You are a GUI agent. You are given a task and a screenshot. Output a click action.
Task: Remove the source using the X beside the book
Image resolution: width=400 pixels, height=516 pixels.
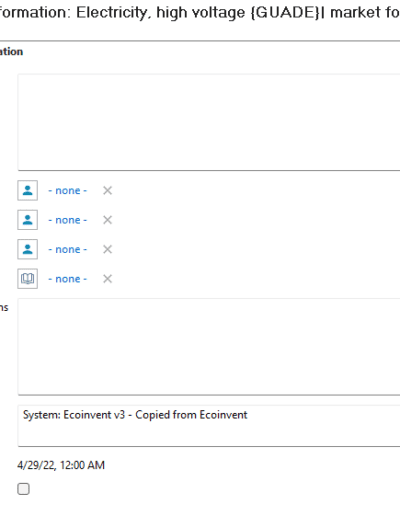click(x=107, y=278)
